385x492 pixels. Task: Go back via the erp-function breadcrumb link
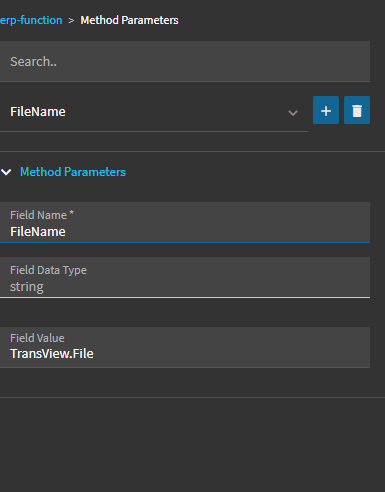[31, 20]
